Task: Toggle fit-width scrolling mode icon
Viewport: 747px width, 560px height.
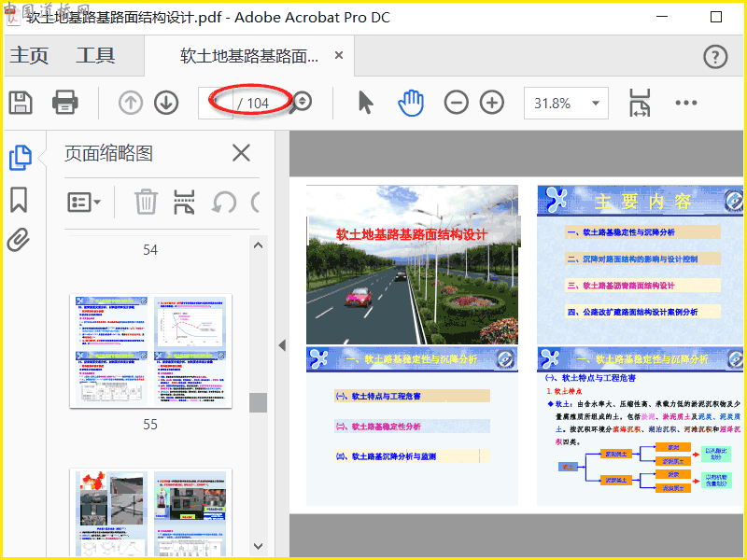Action: tap(640, 103)
